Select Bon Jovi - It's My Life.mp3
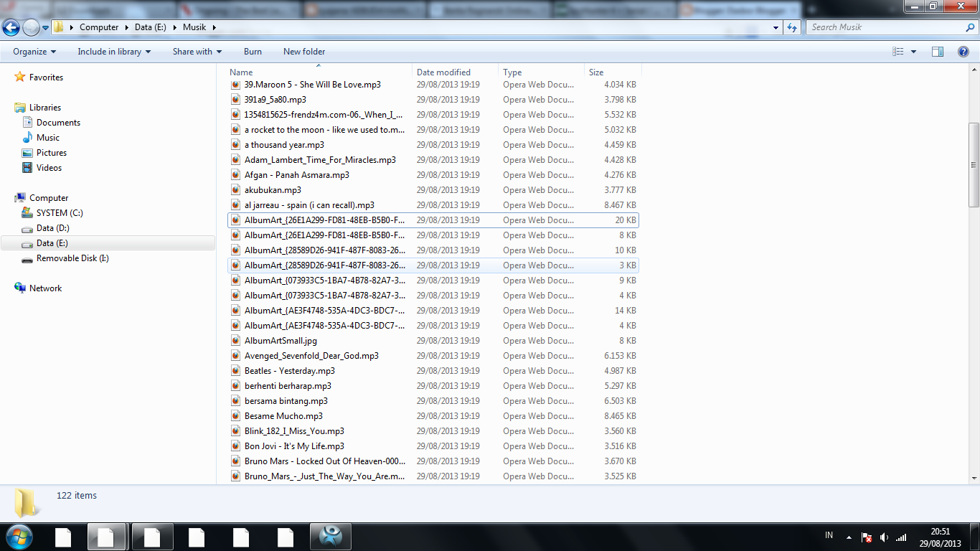The width and height of the screenshot is (980, 551). 294,446
